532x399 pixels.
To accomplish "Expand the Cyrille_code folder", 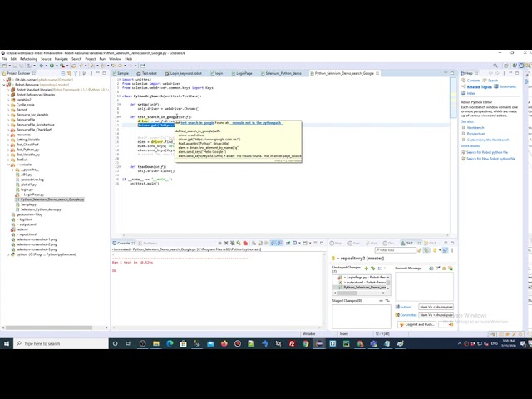I will click(x=8, y=105).
